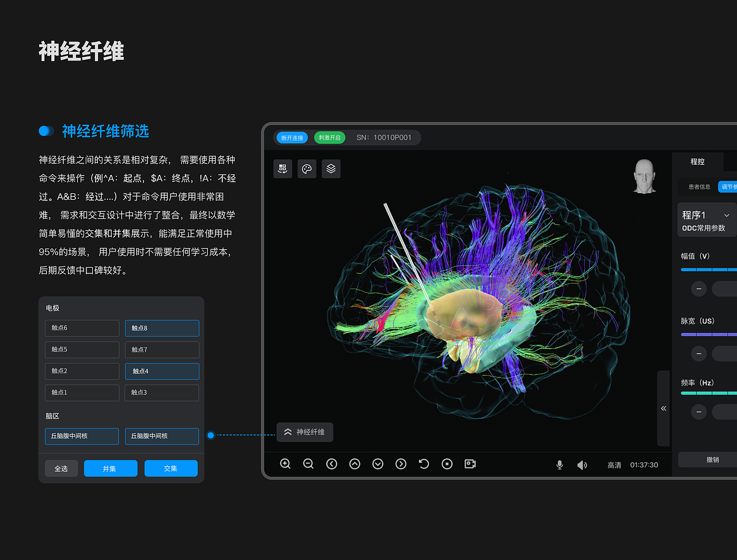Screen dimensions: 737x560
Task: Mute the speaker volume icon
Action: coord(582,465)
